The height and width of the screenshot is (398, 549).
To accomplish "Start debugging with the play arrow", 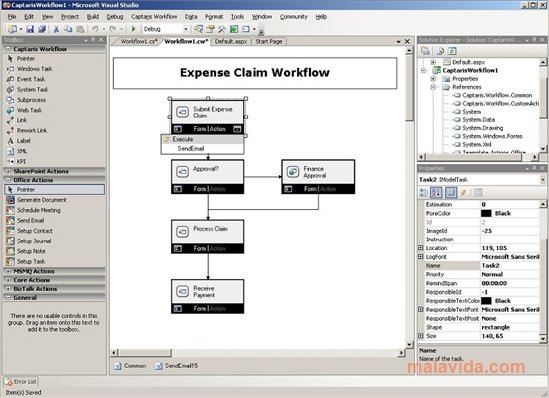I will (133, 29).
